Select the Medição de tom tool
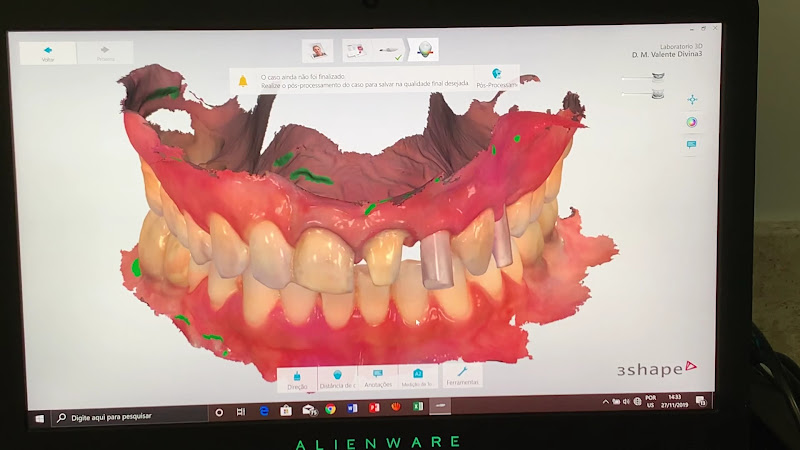 418,376
